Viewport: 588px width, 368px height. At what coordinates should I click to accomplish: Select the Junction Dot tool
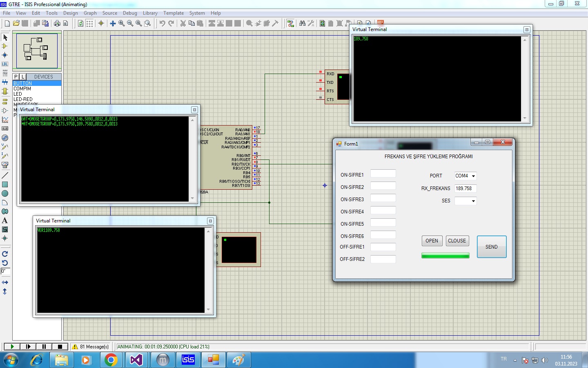(5, 55)
